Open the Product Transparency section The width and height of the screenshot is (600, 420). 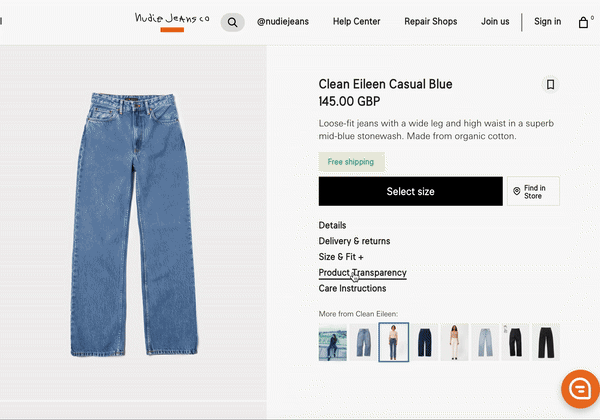pyautogui.click(x=362, y=273)
